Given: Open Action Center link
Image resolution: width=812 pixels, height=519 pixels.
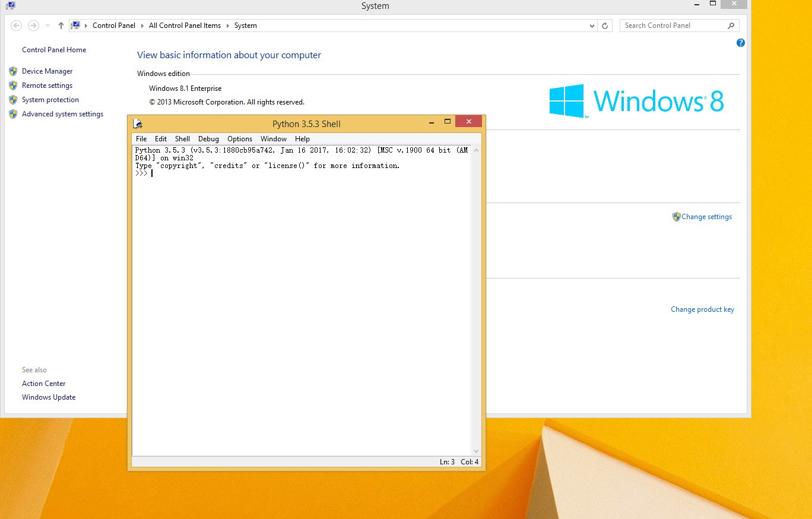Looking at the screenshot, I should point(44,384).
